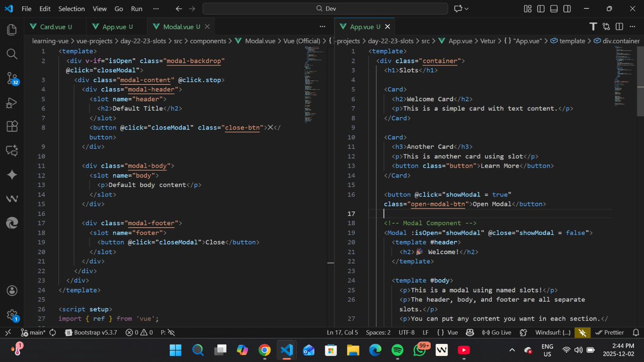The image size is (644, 362).
Task: Toggle the bottom Panel
Action: (554, 9)
